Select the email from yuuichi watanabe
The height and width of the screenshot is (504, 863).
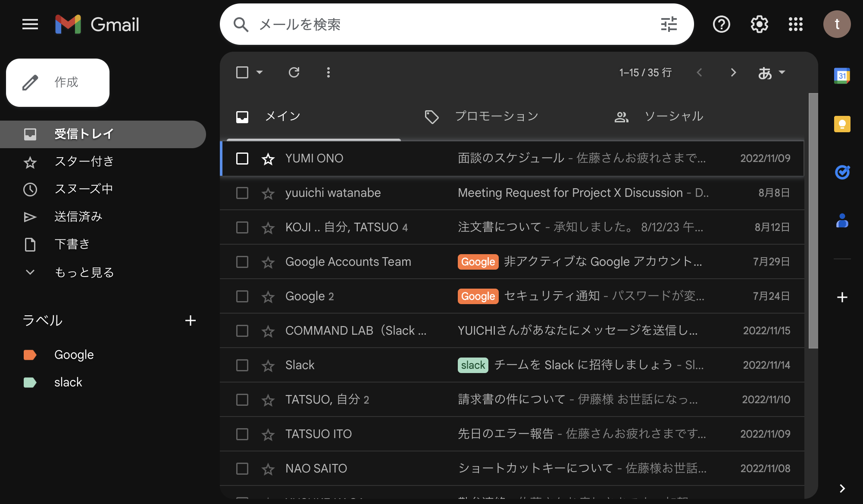242,193
